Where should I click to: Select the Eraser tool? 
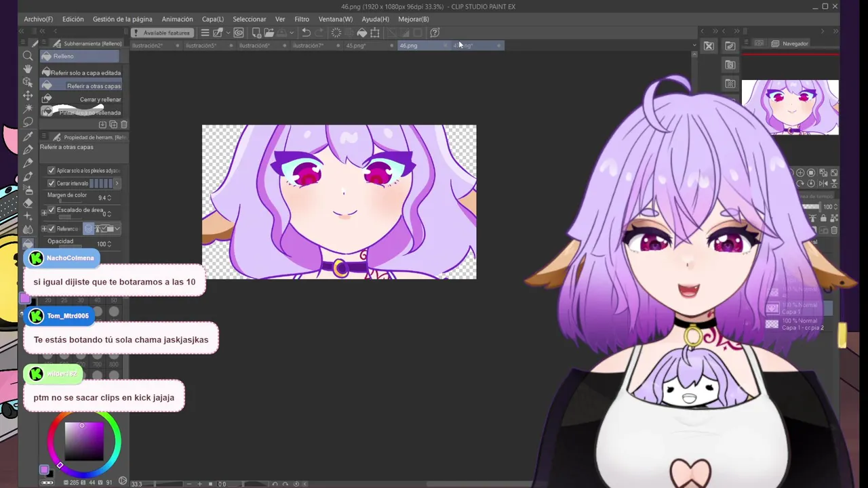tap(28, 203)
